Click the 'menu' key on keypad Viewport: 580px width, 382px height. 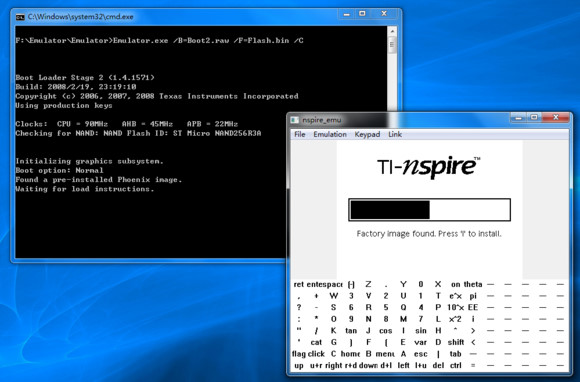pyautogui.click(x=385, y=354)
